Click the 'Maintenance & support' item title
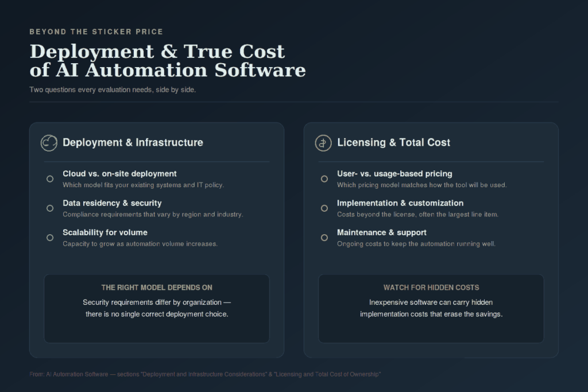Image resolution: width=588 pixels, height=392 pixels. click(x=382, y=232)
